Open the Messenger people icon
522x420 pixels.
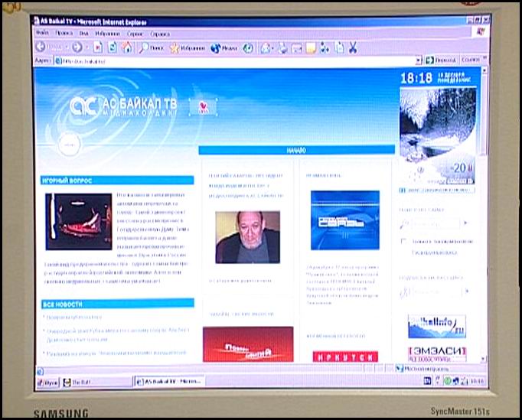click(x=325, y=48)
